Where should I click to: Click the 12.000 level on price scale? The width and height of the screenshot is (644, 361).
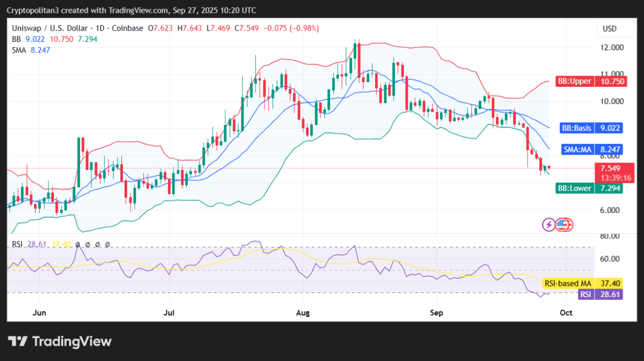pyautogui.click(x=611, y=47)
